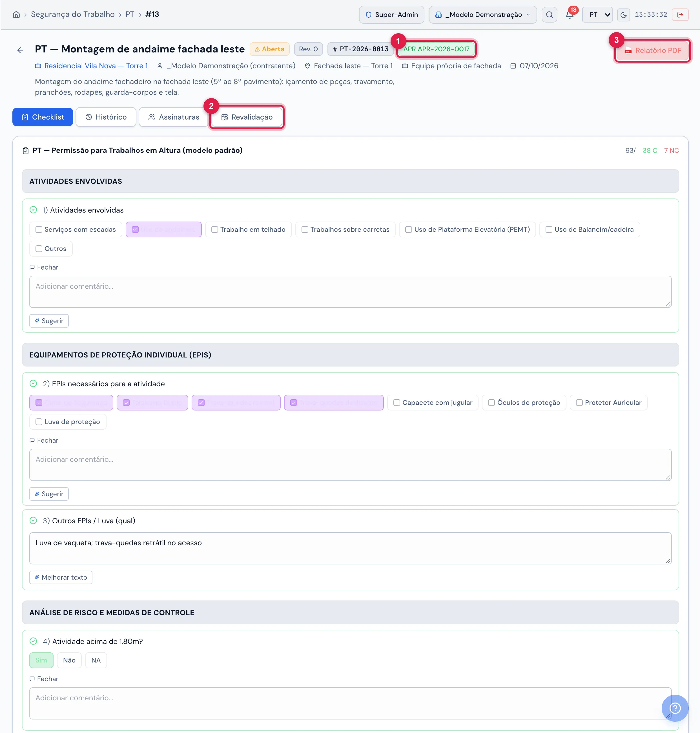The image size is (700, 733).
Task: Open notifications bell with 18 badge
Action: pyautogui.click(x=570, y=15)
